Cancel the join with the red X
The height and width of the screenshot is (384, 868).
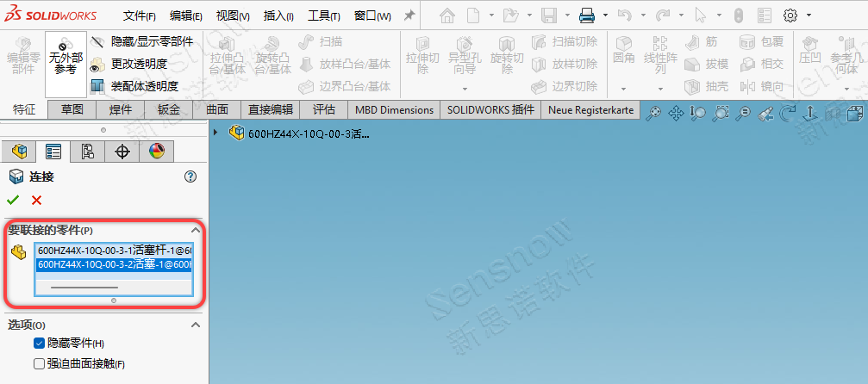click(36, 200)
